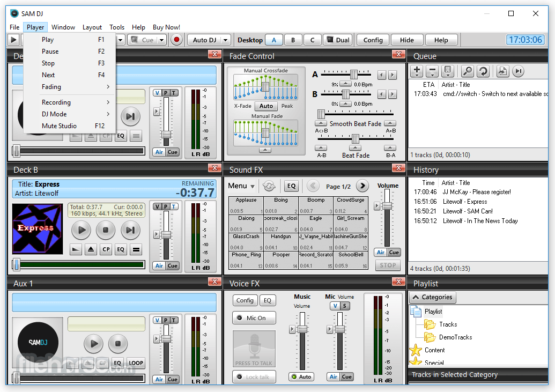Open Deck B EQ
This screenshot has height=392, width=555.
(121, 250)
